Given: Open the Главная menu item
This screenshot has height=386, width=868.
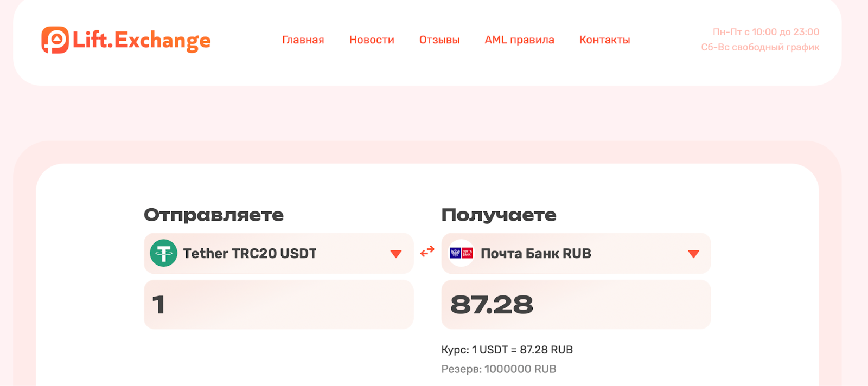Looking at the screenshot, I should coord(303,40).
